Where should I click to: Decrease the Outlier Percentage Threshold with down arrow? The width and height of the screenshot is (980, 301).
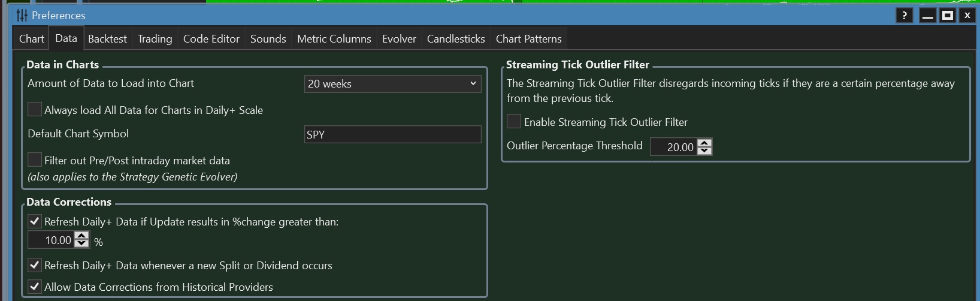[x=705, y=150]
